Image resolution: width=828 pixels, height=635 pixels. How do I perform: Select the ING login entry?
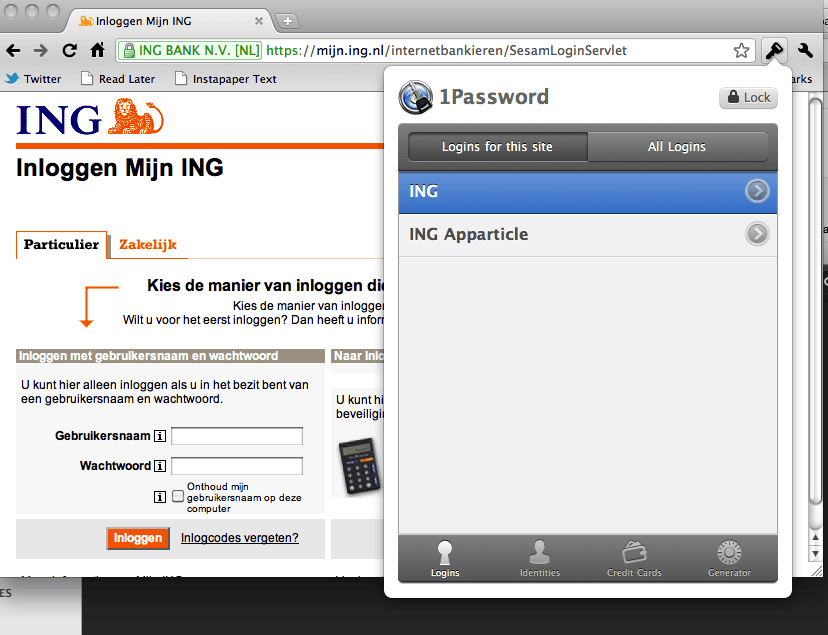click(x=588, y=192)
